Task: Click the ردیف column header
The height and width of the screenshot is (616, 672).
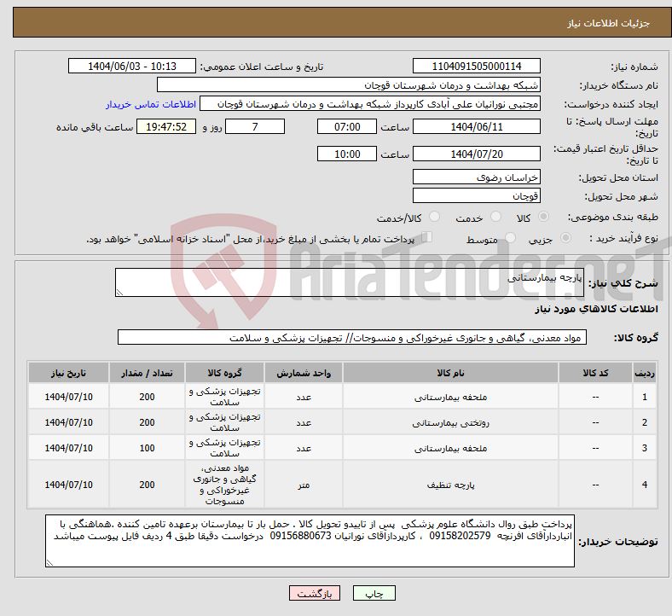Action: click(644, 373)
